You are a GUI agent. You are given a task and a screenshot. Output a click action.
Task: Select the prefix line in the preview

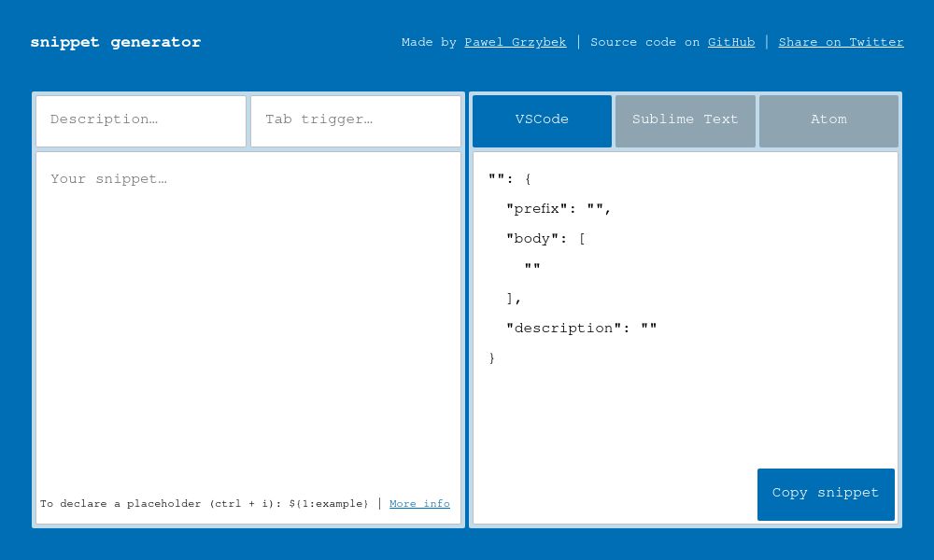coord(559,209)
